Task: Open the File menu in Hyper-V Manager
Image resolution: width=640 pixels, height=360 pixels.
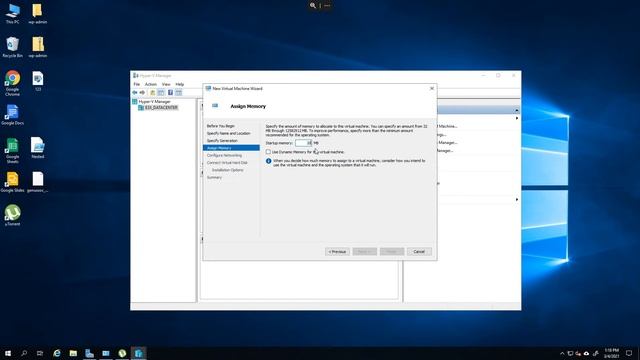Action: 137,84
